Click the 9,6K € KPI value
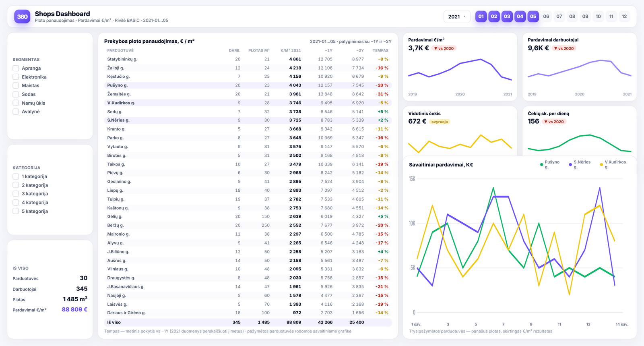The width and height of the screenshot is (644, 346). [x=538, y=48]
